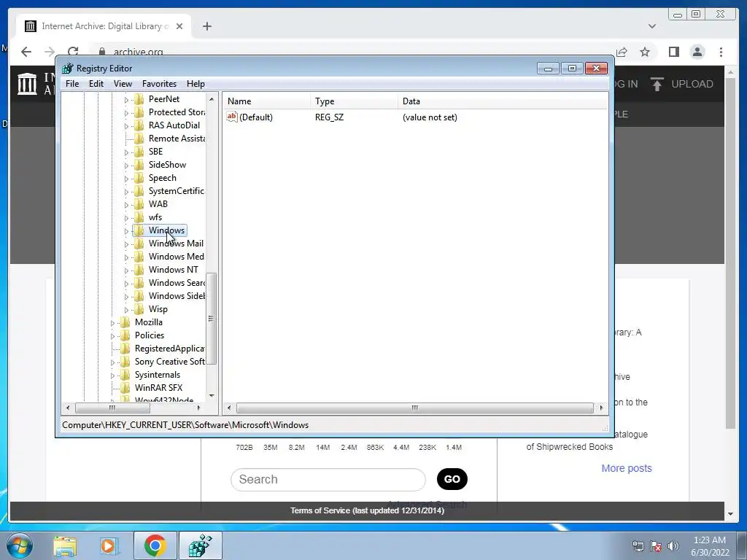This screenshot has height=560, width=747.
Task: Expand the WAB registry key
Action: 126,204
